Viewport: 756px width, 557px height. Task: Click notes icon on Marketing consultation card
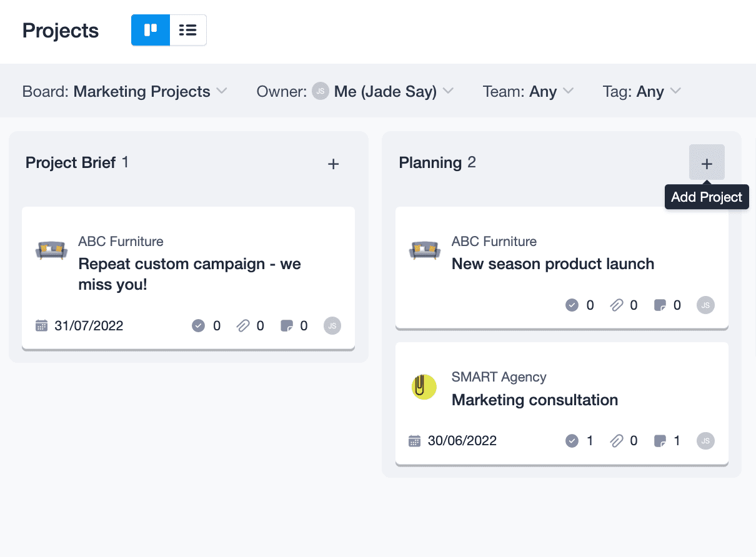pyautogui.click(x=660, y=441)
